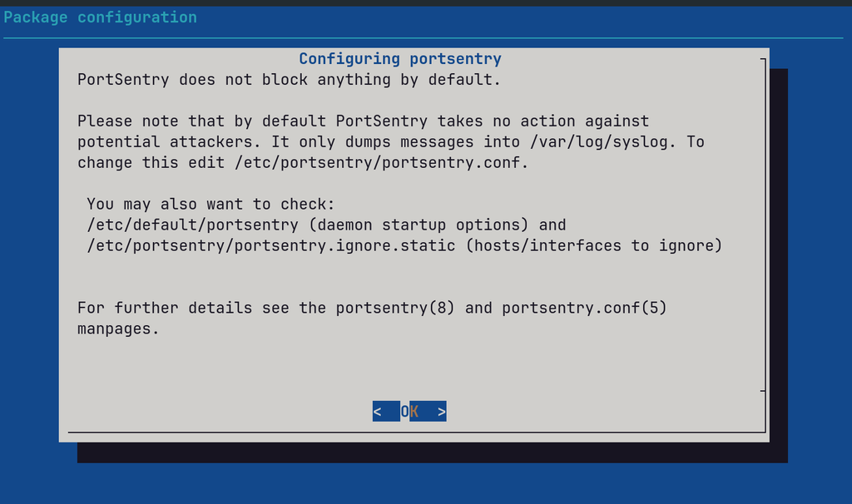Click the 'Package configuration' header text

click(x=100, y=17)
